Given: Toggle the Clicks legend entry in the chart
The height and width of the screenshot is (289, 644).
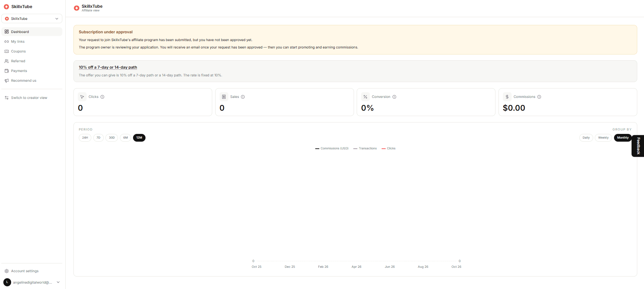Looking at the screenshot, I should click(x=389, y=148).
